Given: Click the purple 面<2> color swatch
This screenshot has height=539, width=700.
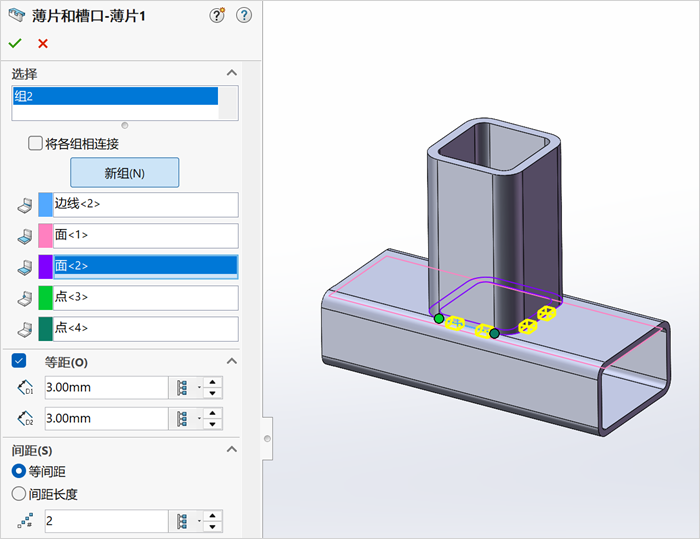Looking at the screenshot, I should pos(46,267).
